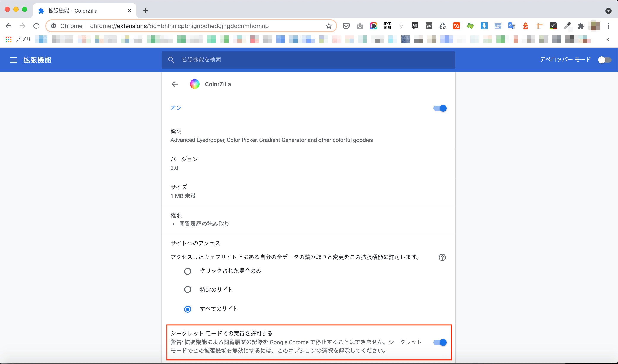
Task: Open the Lighthouse extension
Action: point(525,26)
